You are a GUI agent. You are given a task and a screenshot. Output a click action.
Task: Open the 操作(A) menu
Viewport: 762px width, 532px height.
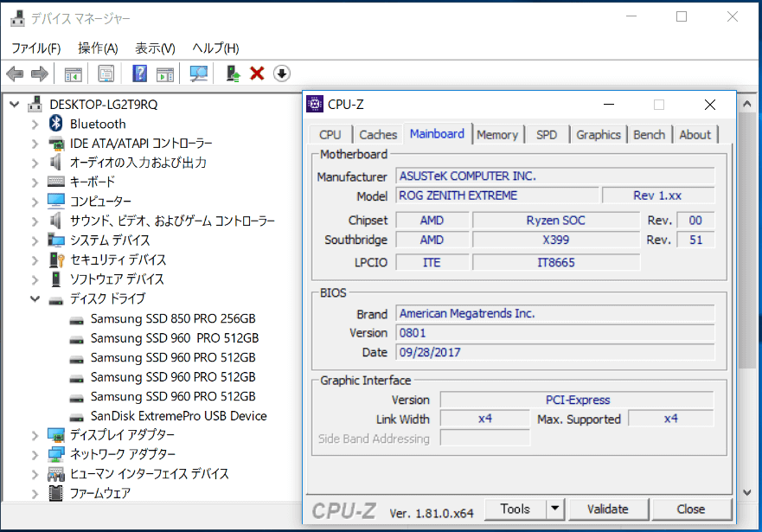(x=98, y=48)
